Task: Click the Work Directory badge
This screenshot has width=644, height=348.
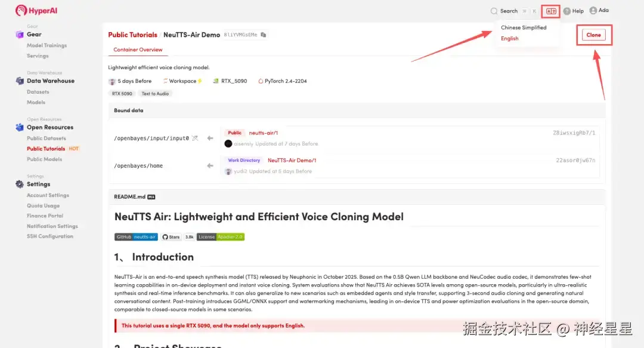Action: 244,161
